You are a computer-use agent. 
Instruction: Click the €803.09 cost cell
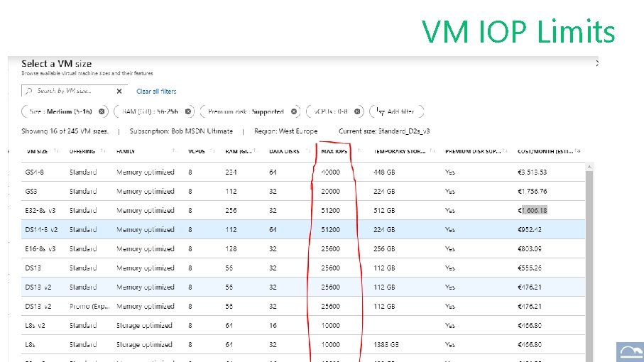pos(530,248)
